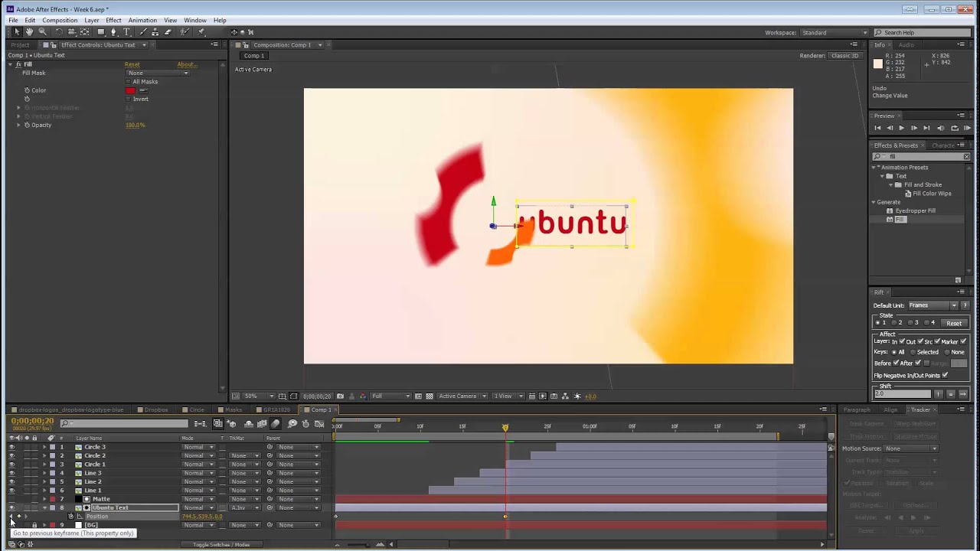Open the Workspace Standard dropdown
The width and height of the screenshot is (980, 551).
tap(835, 33)
